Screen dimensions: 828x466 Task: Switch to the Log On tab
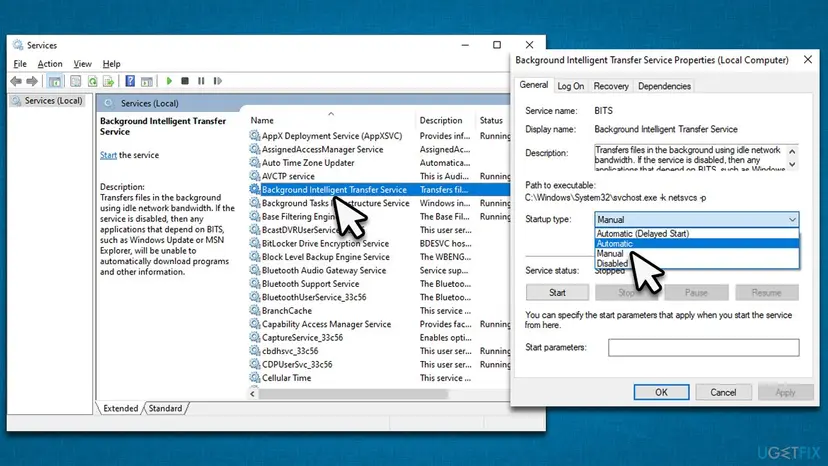pos(571,86)
